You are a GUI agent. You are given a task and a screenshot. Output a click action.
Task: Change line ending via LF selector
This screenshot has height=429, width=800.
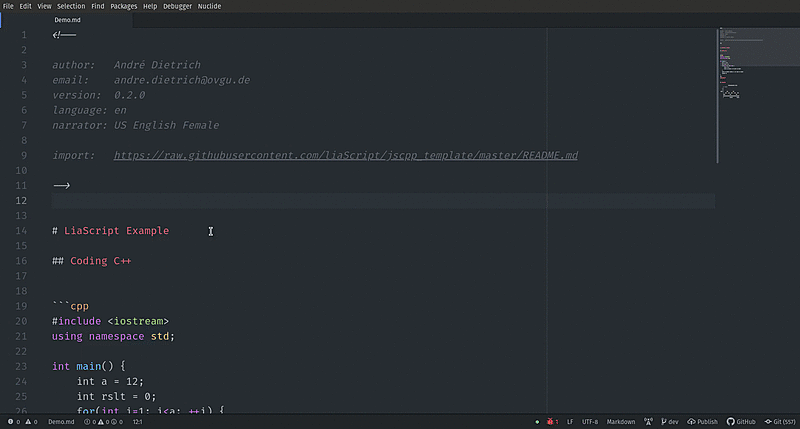point(570,422)
